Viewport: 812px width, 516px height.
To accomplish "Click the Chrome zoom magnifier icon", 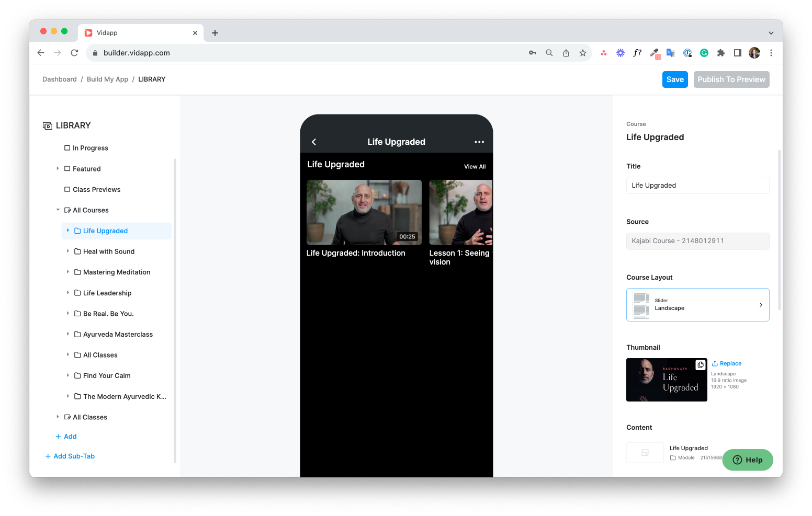I will (x=549, y=53).
